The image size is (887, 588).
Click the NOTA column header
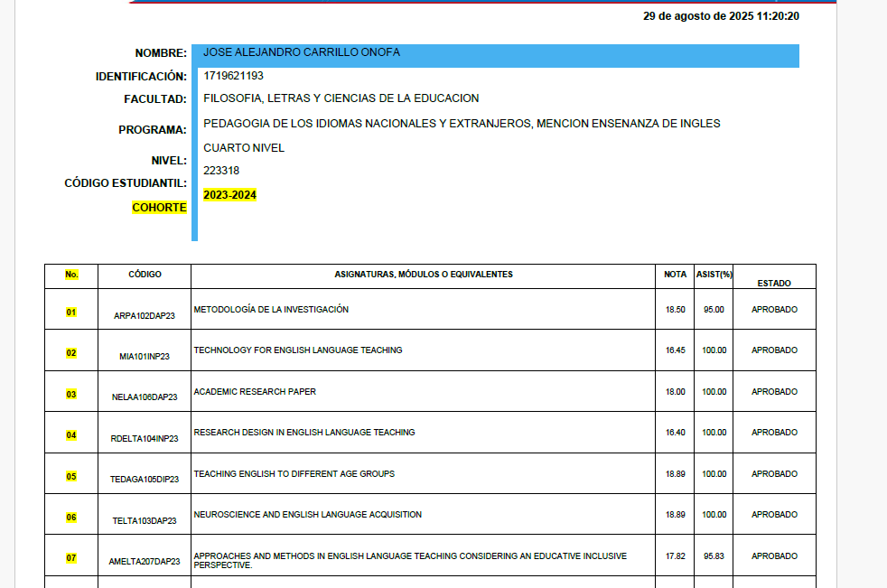point(675,275)
